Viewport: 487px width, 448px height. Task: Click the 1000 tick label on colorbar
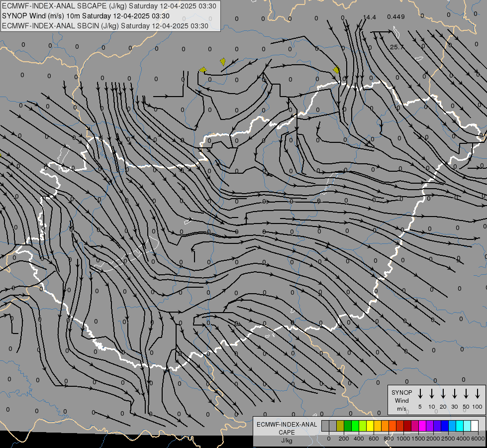click(x=403, y=439)
